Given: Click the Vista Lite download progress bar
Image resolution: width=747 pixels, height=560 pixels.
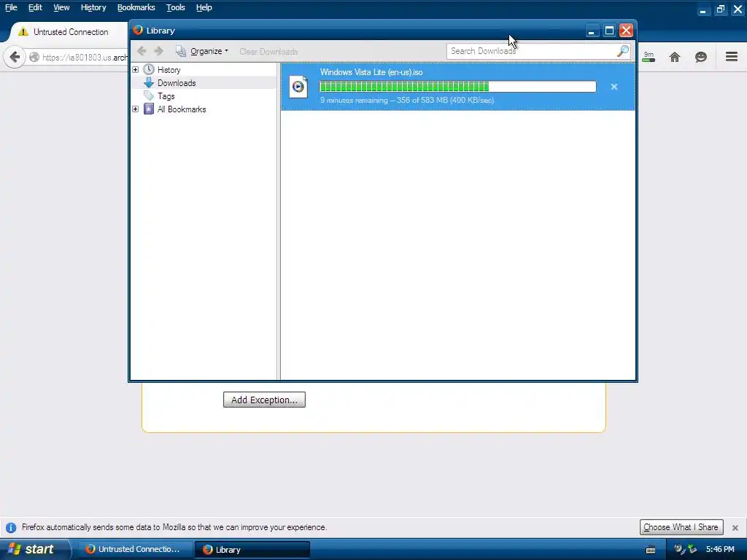Looking at the screenshot, I should tap(458, 87).
